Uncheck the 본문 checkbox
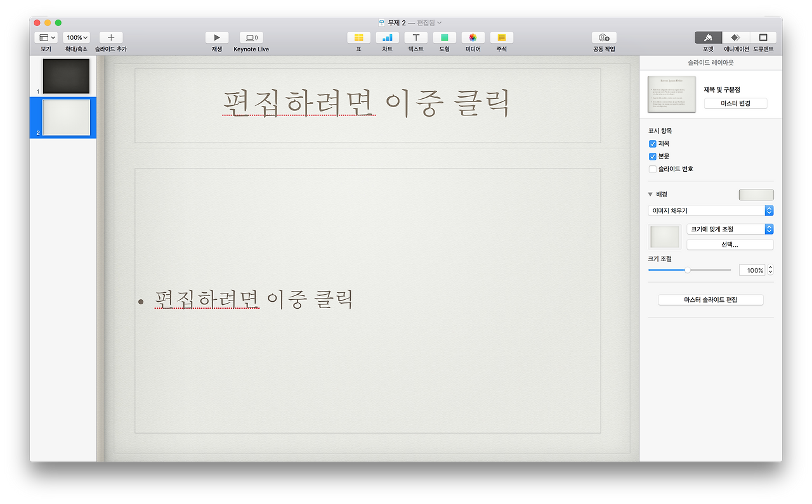The image size is (812, 504). [652, 156]
